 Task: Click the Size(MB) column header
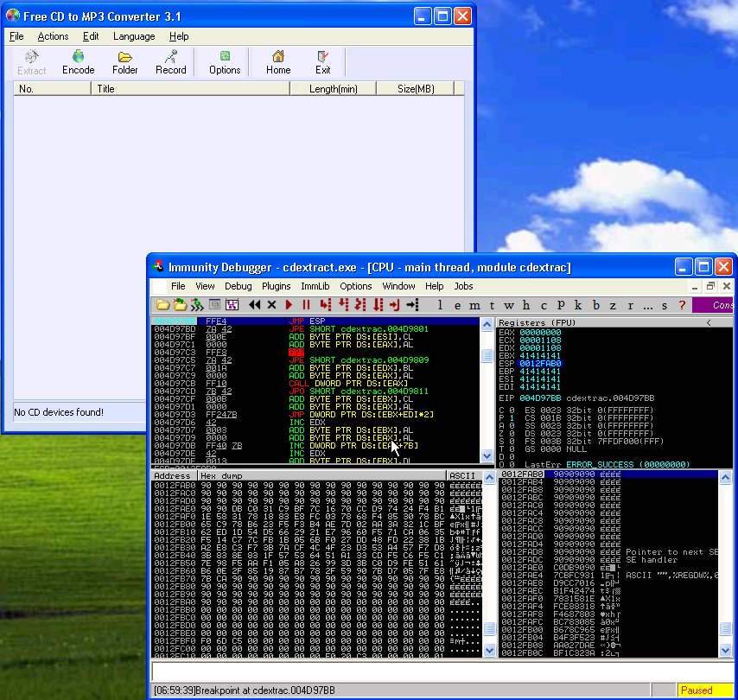coord(416,88)
